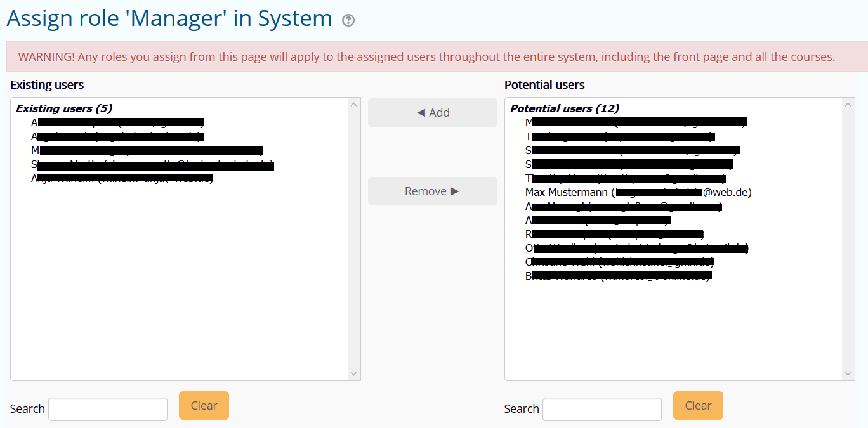Click the help icon beside the page title

pyautogui.click(x=348, y=20)
